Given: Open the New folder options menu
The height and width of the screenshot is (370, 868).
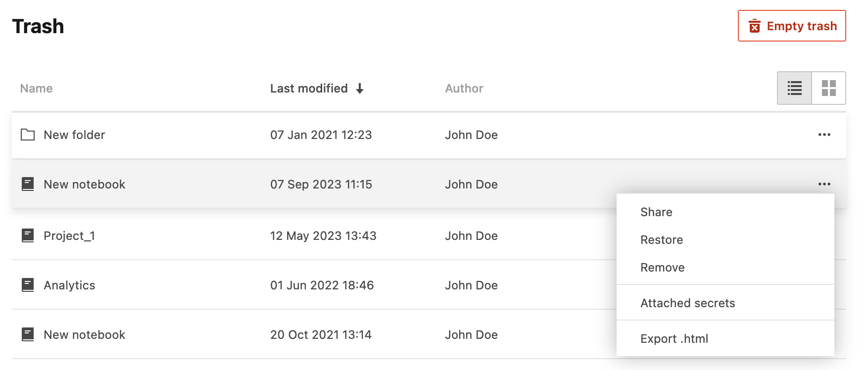Looking at the screenshot, I should tap(824, 135).
